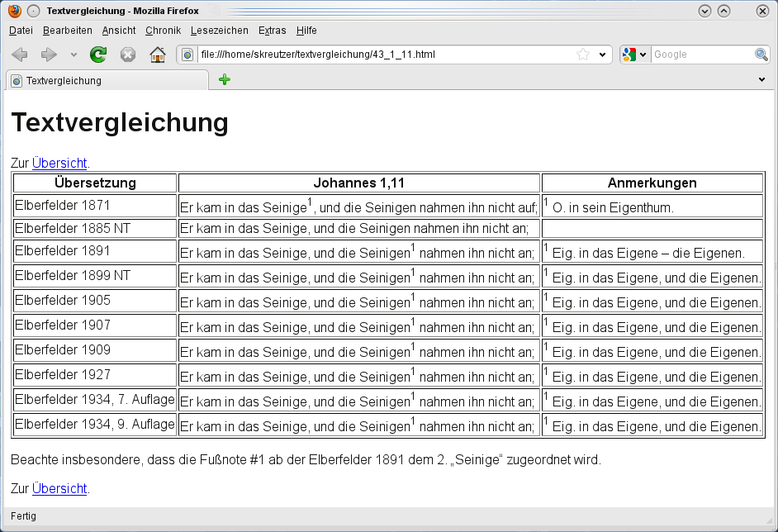Open the recent pages history dropdown

tap(74, 55)
